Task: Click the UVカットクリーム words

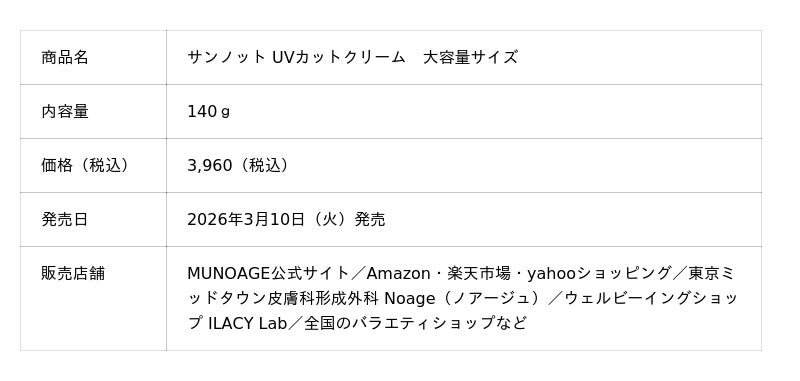Action: coord(338,57)
